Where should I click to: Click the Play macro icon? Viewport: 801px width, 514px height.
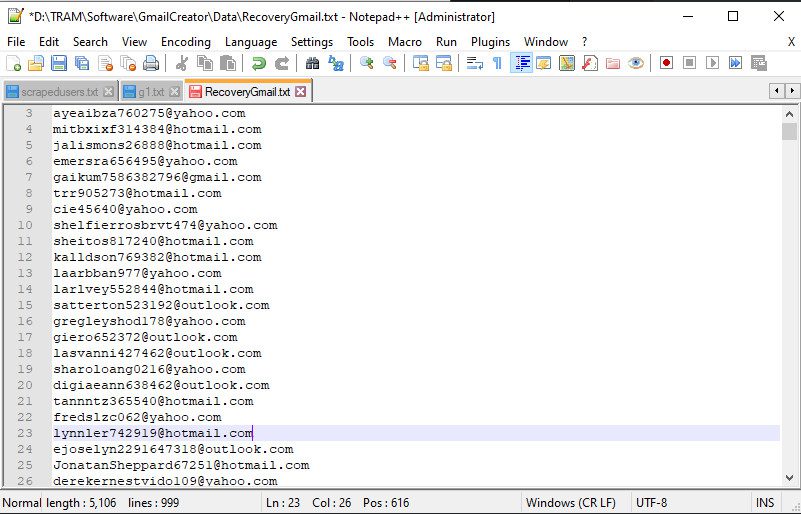[712, 63]
